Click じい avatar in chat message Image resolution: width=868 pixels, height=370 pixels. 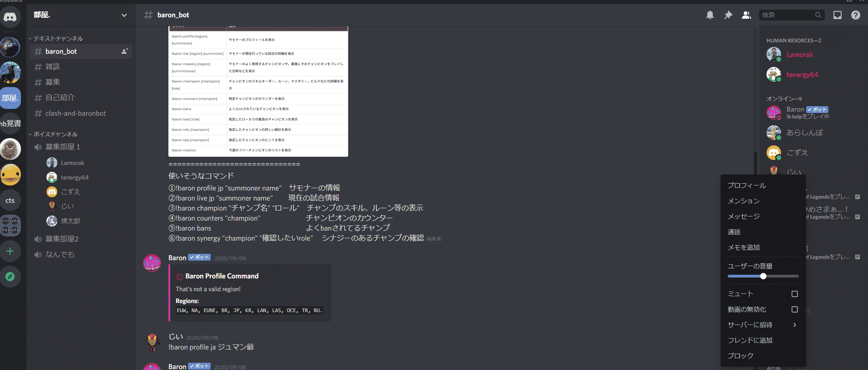(x=152, y=342)
